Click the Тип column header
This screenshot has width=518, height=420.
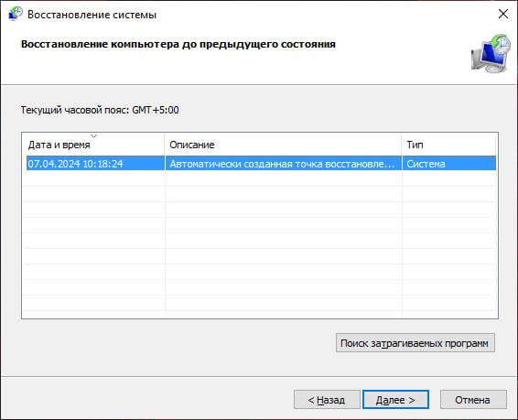pos(448,145)
